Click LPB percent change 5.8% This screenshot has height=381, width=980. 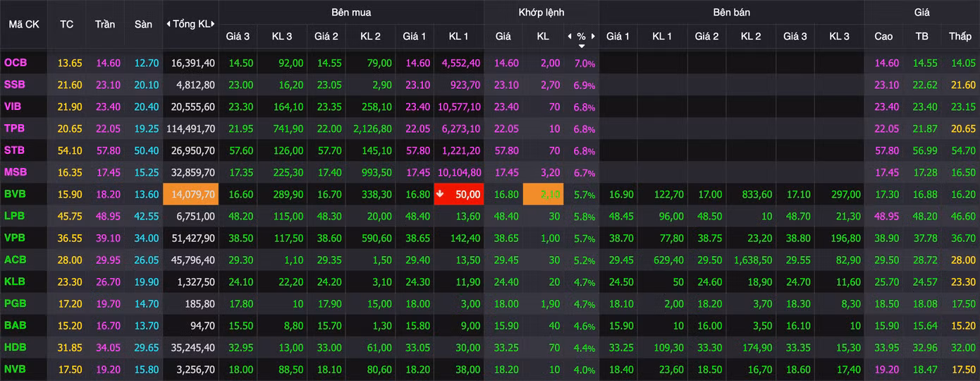(x=584, y=216)
